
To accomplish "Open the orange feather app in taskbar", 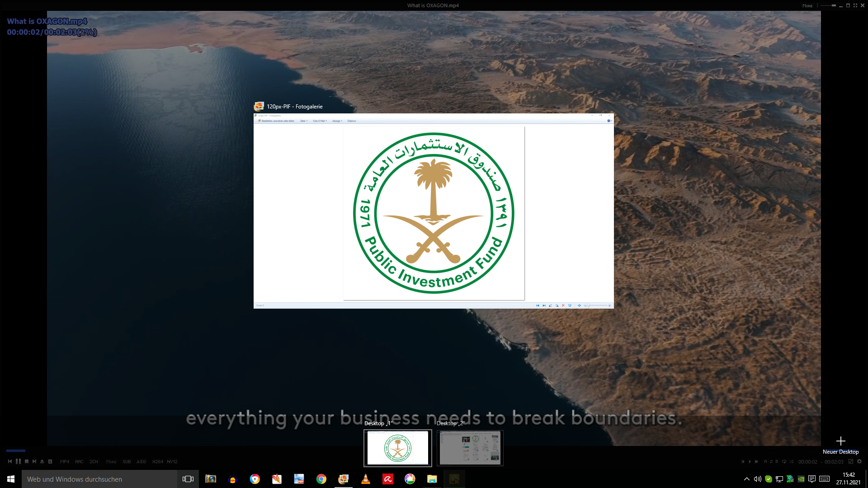I will [x=277, y=479].
